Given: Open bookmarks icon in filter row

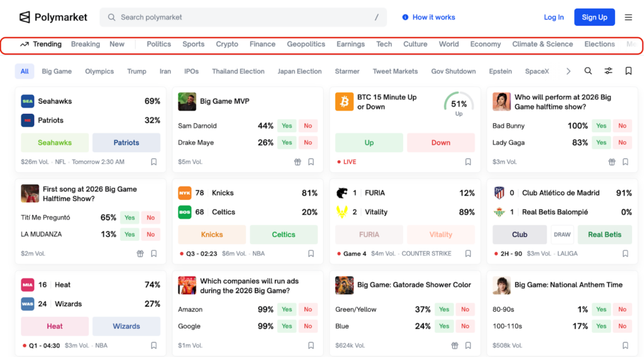Looking at the screenshot, I should (628, 71).
